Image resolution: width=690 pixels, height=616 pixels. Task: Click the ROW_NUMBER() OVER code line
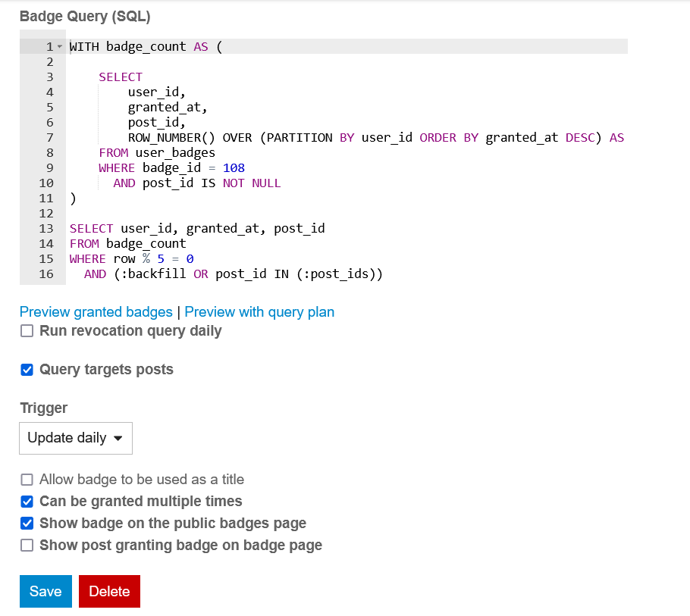coord(376,138)
